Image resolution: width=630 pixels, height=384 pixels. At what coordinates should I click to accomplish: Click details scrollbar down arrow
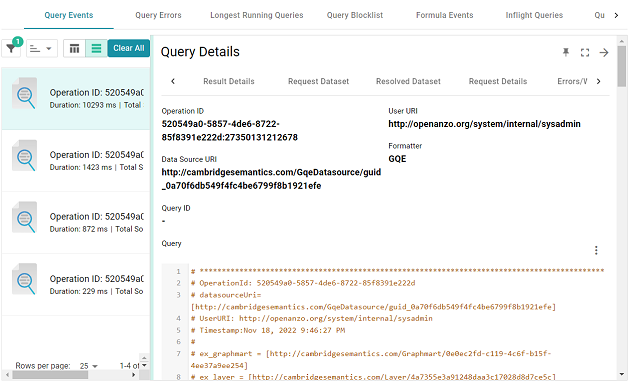pyautogui.click(x=622, y=374)
